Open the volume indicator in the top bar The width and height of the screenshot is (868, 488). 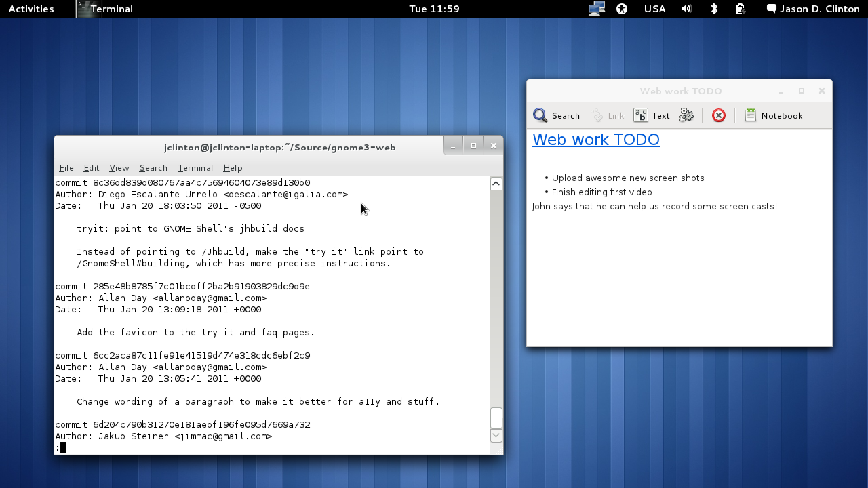coord(687,9)
